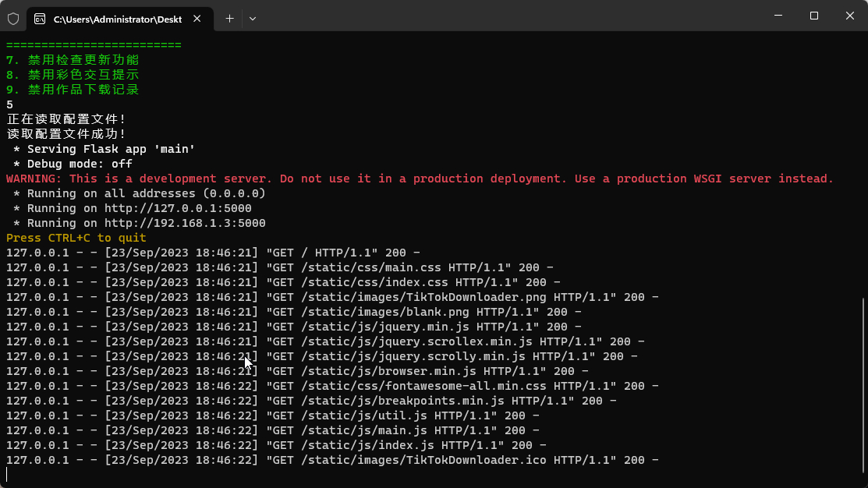Viewport: 868px width, 488px height.
Task: Open a new tab with the plus button
Action: (230, 19)
